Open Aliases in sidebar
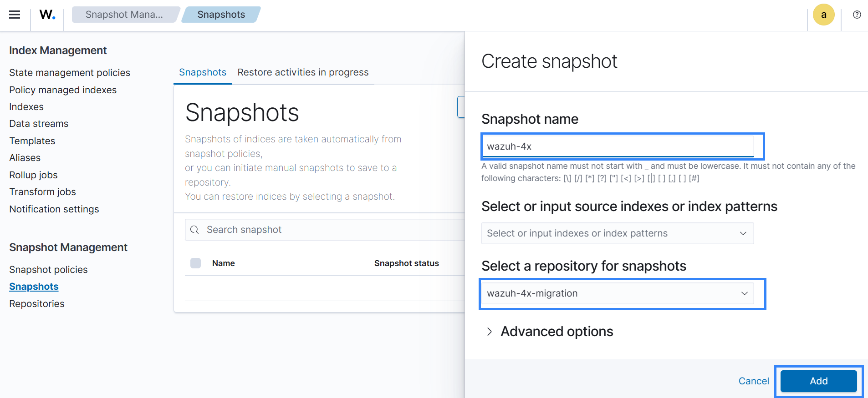This screenshot has height=398, width=868. [x=25, y=158]
